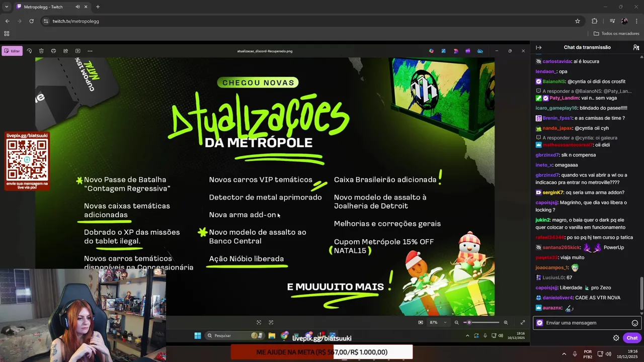The width and height of the screenshot is (644, 362).
Task: Reload the Twitch page
Action: 31,21
